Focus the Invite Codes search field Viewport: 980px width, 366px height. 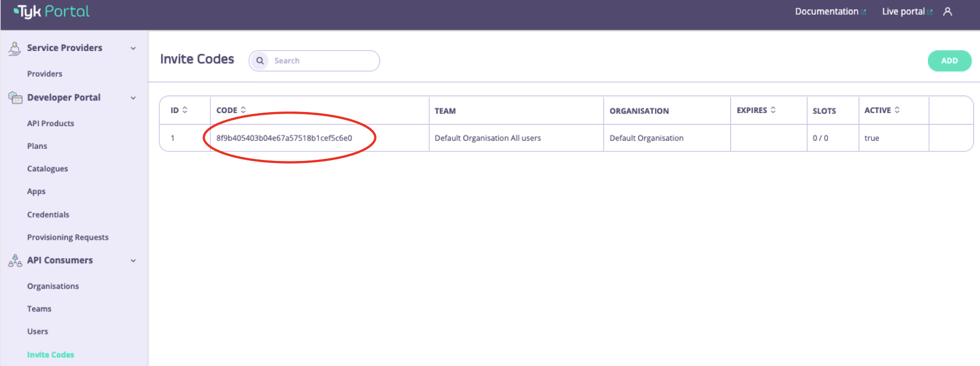(x=322, y=60)
